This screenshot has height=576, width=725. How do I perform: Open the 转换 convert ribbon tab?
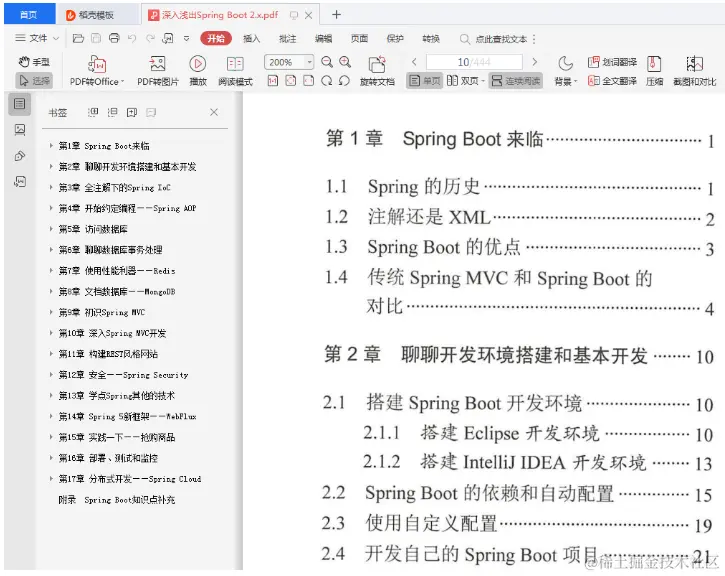coord(431,39)
